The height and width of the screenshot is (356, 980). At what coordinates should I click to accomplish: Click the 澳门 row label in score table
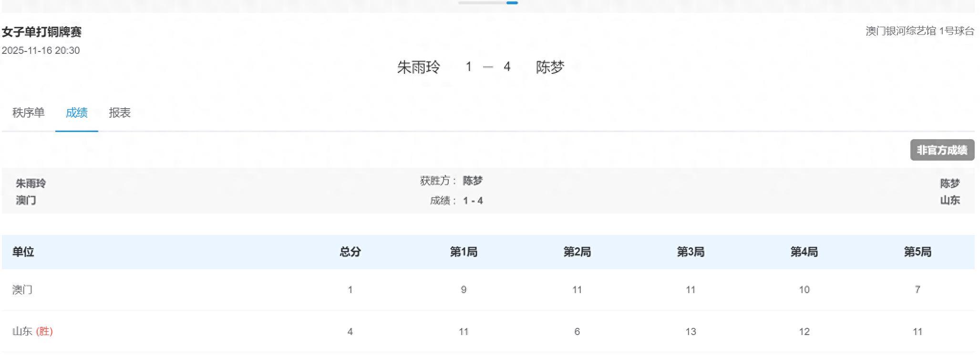(x=22, y=290)
